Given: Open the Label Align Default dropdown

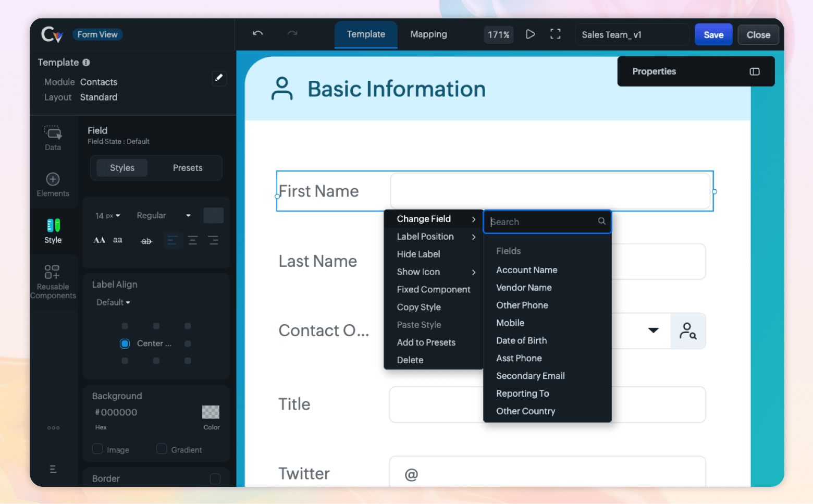Looking at the screenshot, I should point(113,302).
